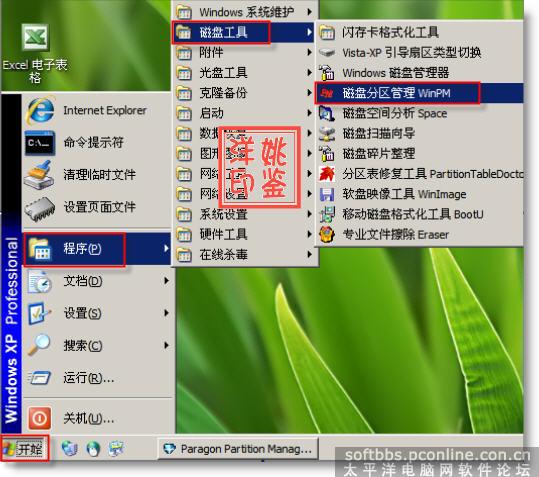Click the 磁盘扫描向导 icon

[x=327, y=133]
